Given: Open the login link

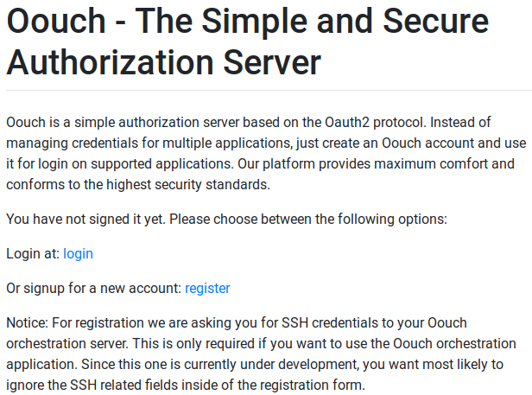Looking at the screenshot, I should (x=78, y=253).
